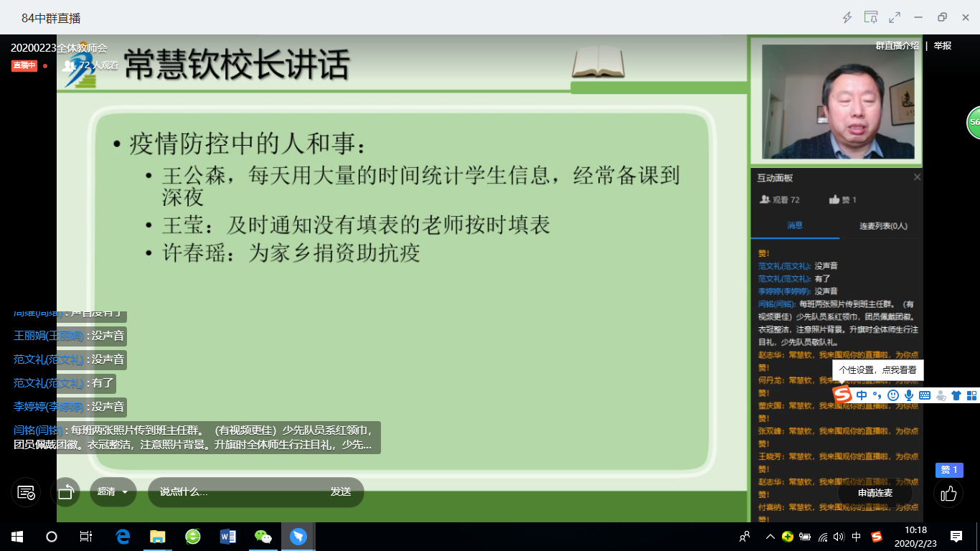
Task: Give a like with the thumbs-up button
Action: [x=948, y=494]
